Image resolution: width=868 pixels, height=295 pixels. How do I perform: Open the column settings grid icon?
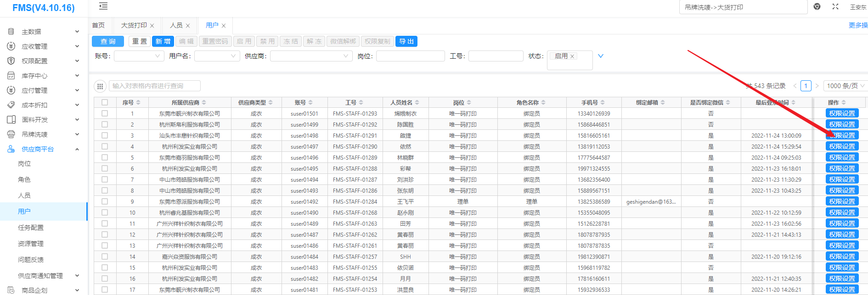pos(100,86)
